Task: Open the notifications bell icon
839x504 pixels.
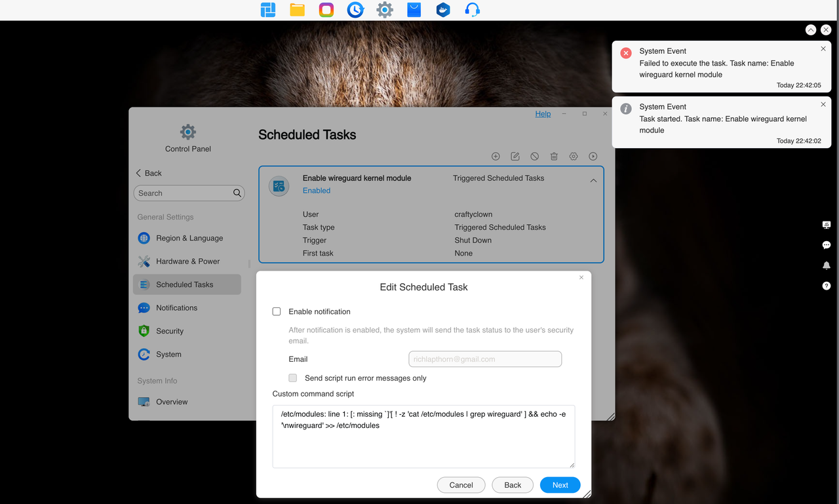Action: [x=827, y=265]
